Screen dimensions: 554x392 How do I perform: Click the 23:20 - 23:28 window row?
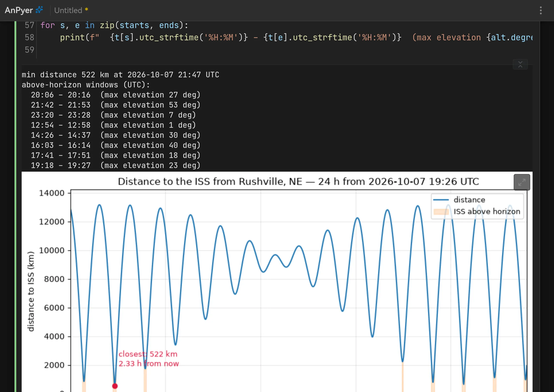(113, 115)
